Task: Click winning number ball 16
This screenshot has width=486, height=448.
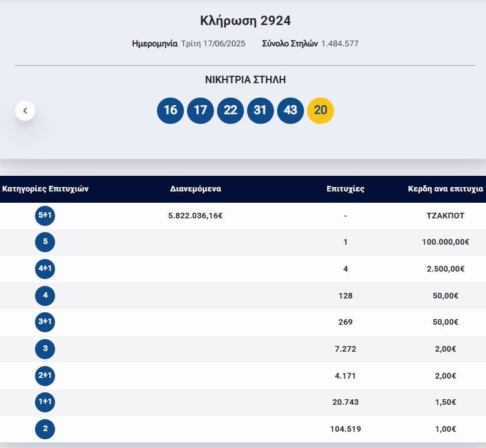Action: [170, 111]
